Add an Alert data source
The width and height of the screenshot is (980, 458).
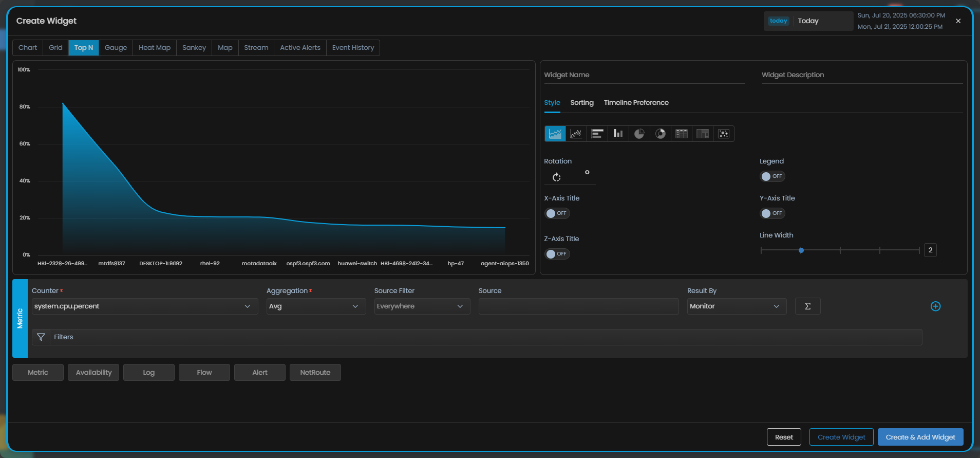(260, 373)
